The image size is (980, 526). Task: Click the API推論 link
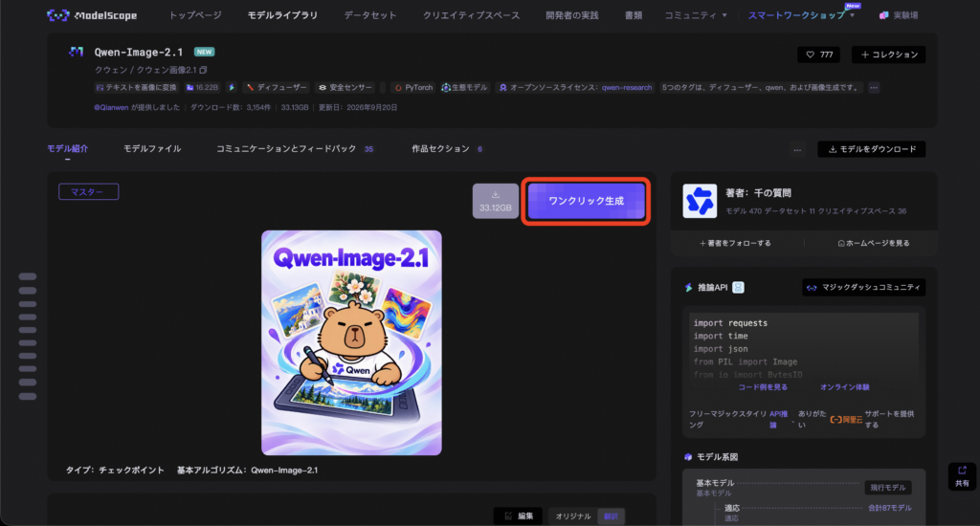click(x=778, y=419)
